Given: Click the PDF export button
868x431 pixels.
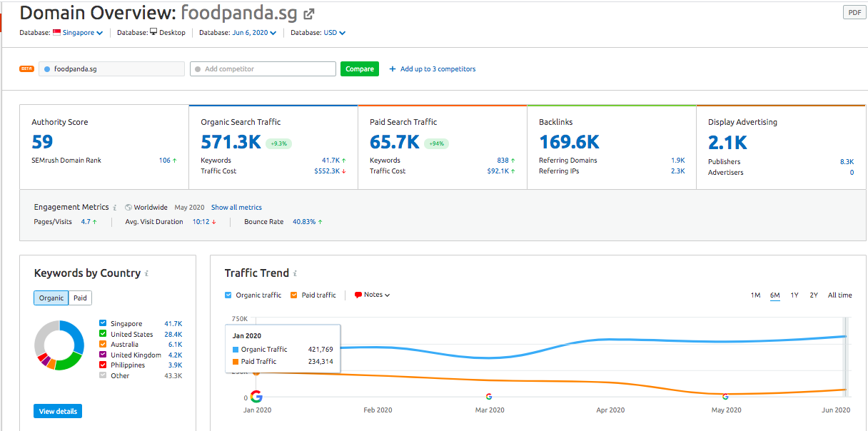Looking at the screenshot, I should coord(854,12).
